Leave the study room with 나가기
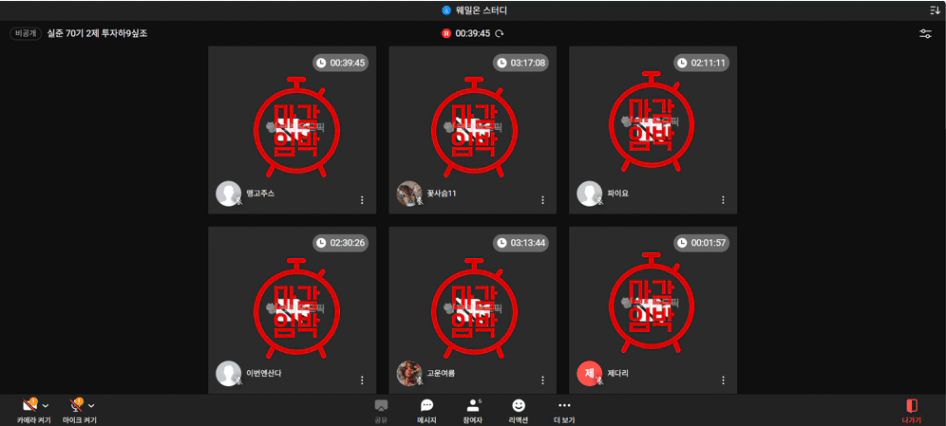The height and width of the screenshot is (426, 946). point(912,411)
